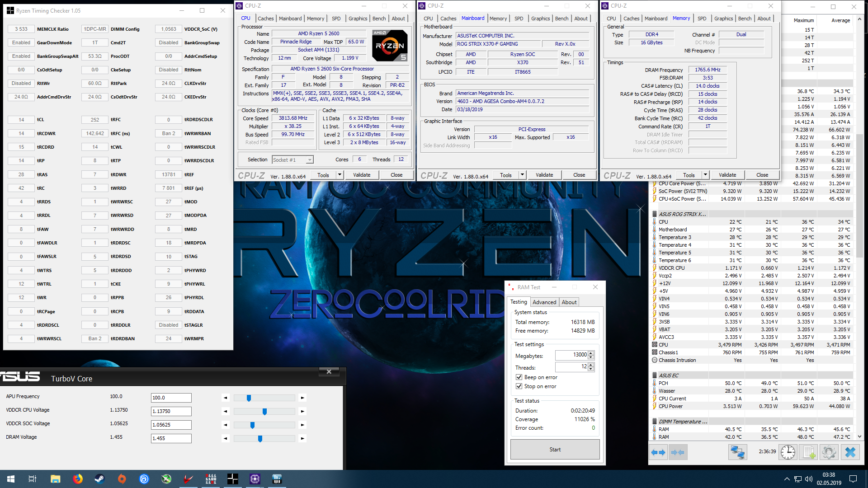Switch to red wing app on taskbar
868x488 pixels.
(x=189, y=479)
